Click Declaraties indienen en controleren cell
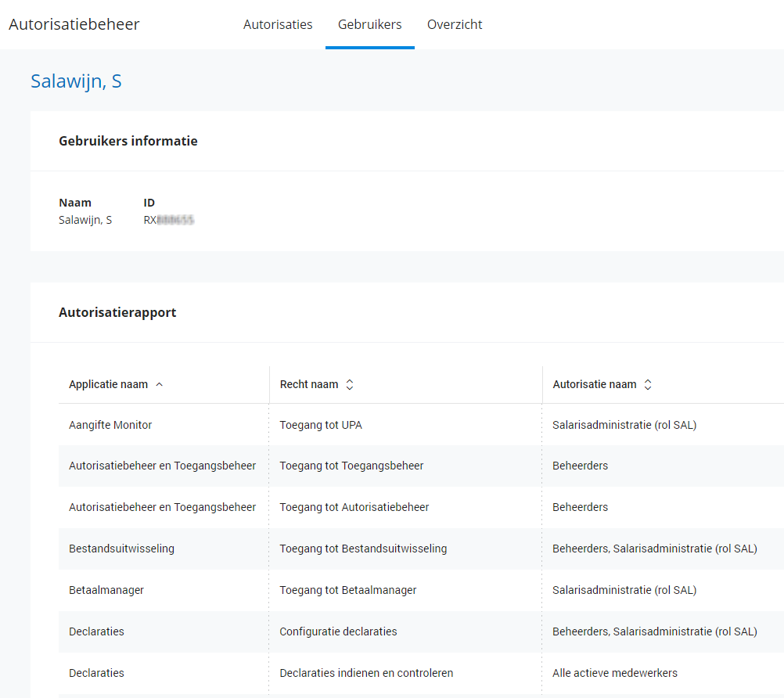This screenshot has width=784, height=698. tap(366, 673)
